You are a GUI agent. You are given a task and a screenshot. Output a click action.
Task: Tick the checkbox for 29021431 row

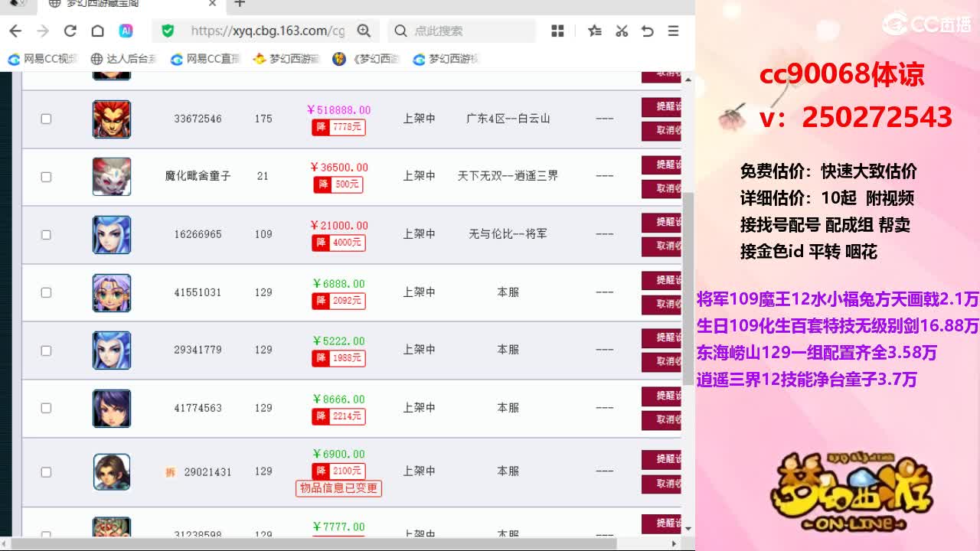click(x=46, y=472)
